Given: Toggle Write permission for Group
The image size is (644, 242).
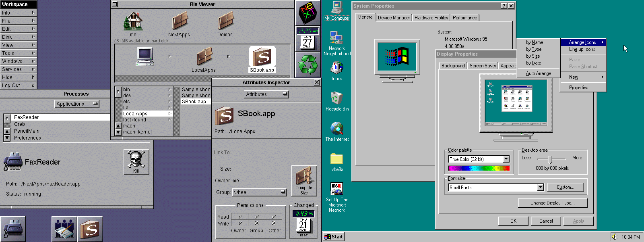Looking at the screenshot, I should pos(257,223).
